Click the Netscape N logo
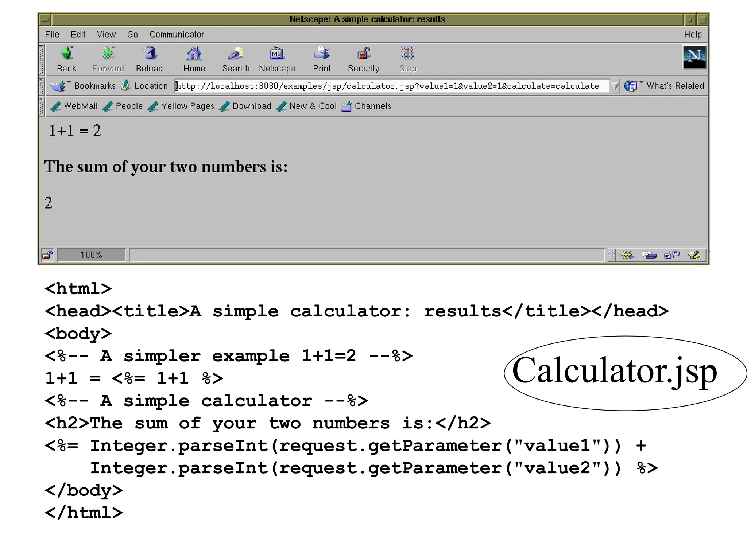Viewport: 747px width, 560px height. [x=694, y=57]
